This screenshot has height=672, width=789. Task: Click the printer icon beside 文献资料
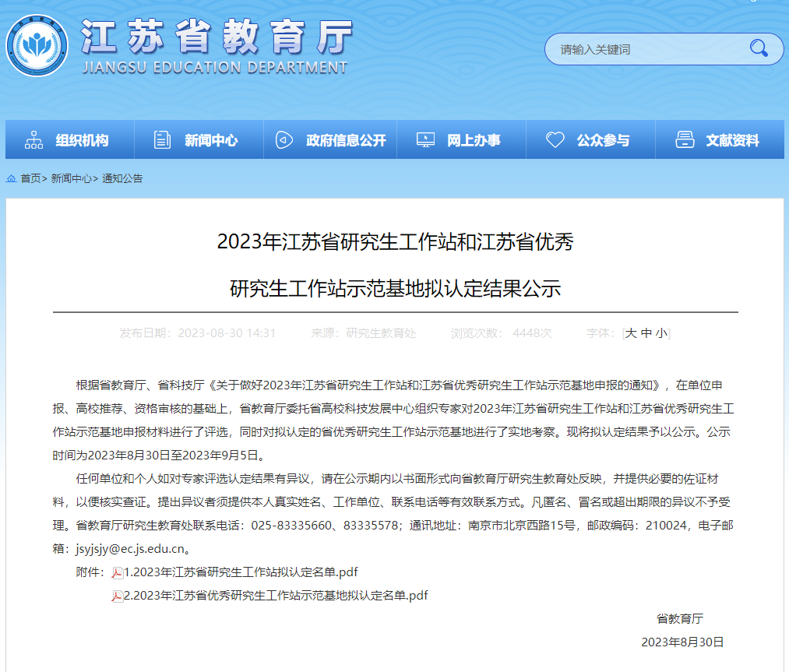(x=685, y=140)
